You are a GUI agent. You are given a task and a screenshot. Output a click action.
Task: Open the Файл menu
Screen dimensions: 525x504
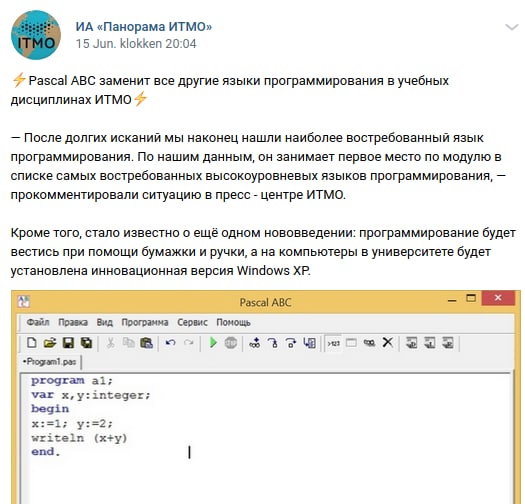[38, 322]
